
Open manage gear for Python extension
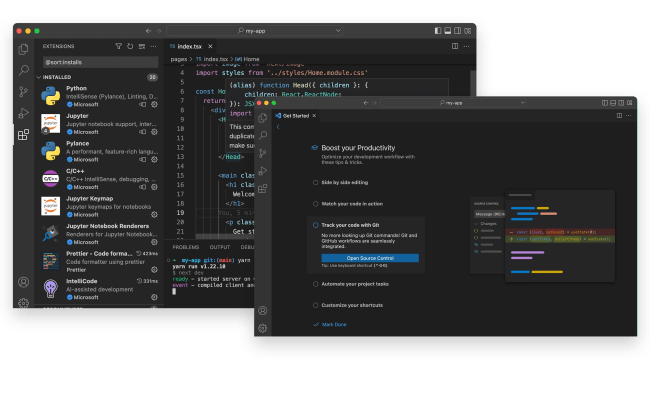click(x=154, y=104)
